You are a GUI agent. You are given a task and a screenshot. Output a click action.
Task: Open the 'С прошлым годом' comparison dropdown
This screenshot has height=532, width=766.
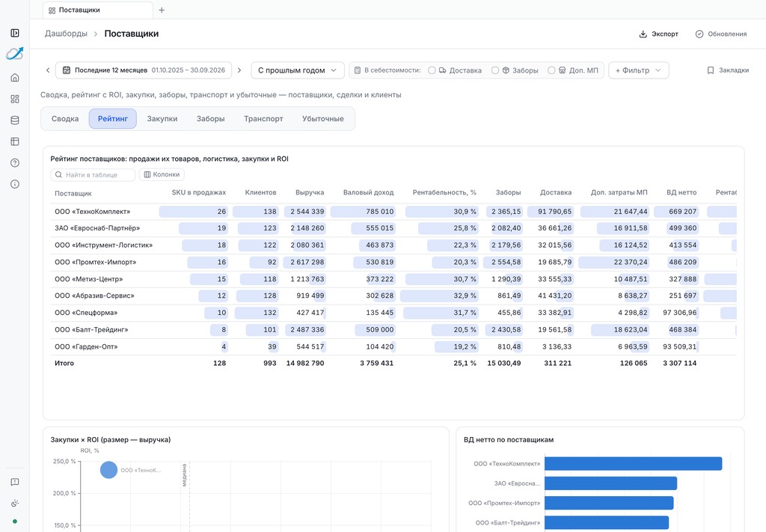point(298,70)
